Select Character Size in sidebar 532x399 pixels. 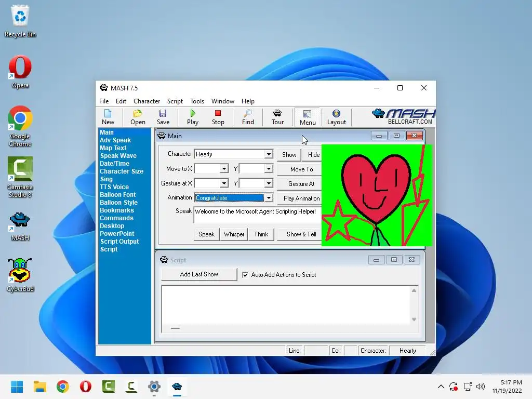coord(121,171)
